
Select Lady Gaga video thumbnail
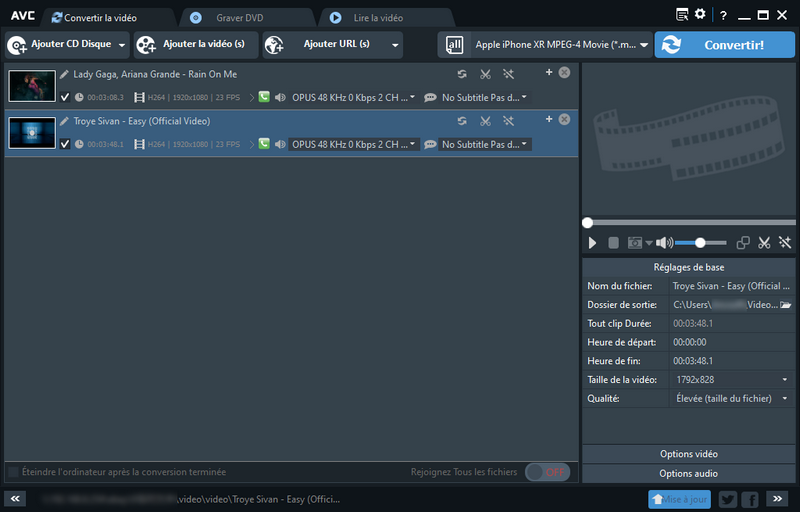[x=32, y=86]
